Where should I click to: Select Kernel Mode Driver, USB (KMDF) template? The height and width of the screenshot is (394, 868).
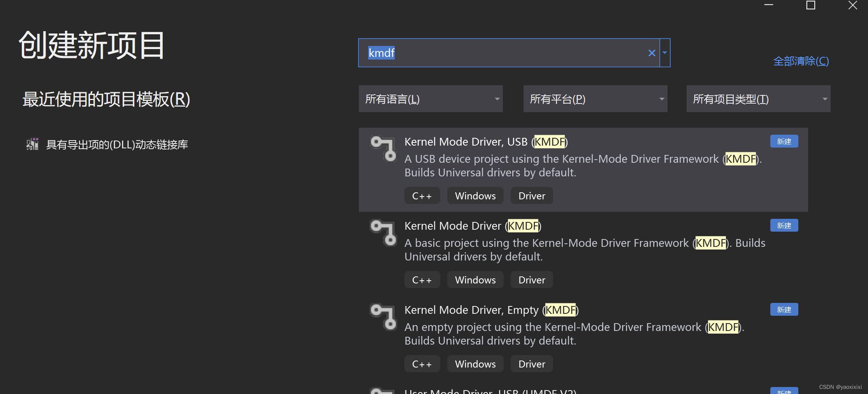[583, 170]
